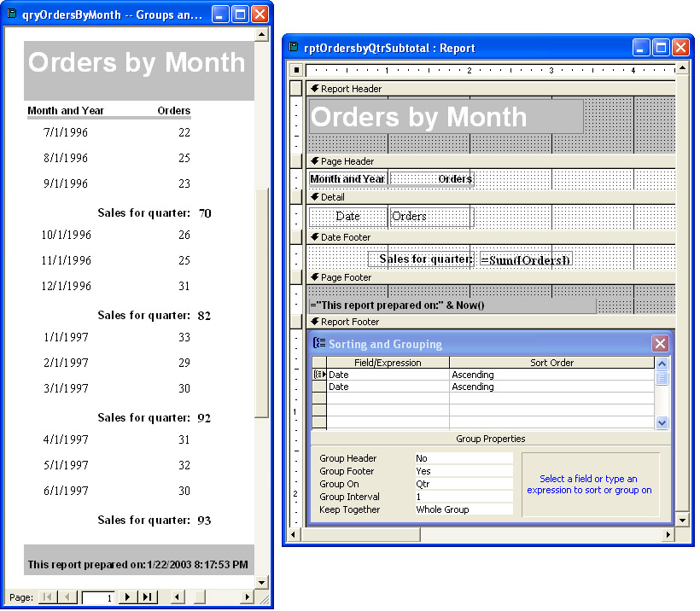Click the Sorting and Grouping title icon

point(319,344)
